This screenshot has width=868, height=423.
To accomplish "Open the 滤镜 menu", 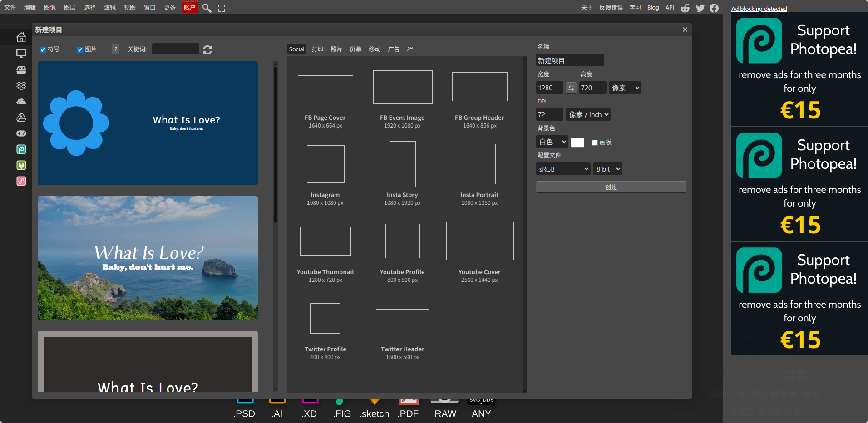I will tap(109, 7).
